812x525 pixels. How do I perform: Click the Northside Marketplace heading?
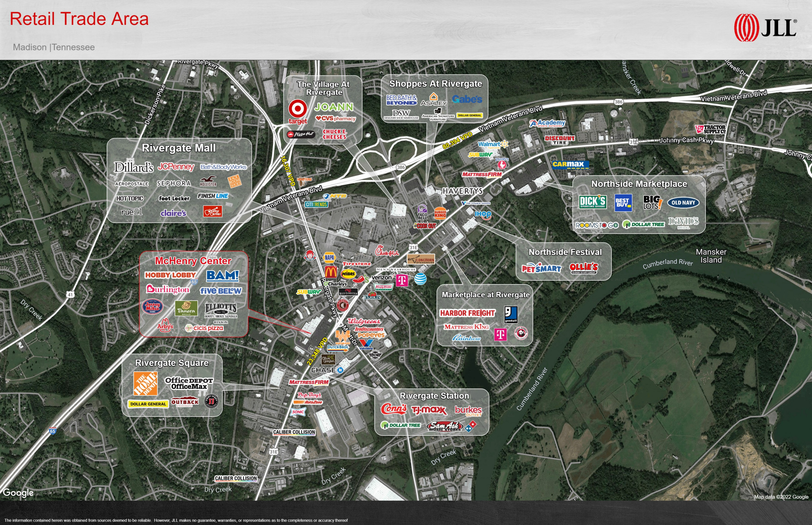tap(639, 184)
